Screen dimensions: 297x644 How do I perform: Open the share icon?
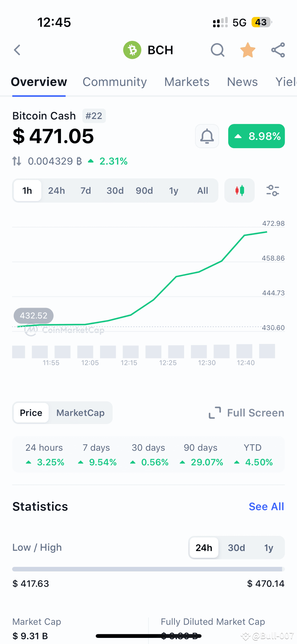point(278,50)
